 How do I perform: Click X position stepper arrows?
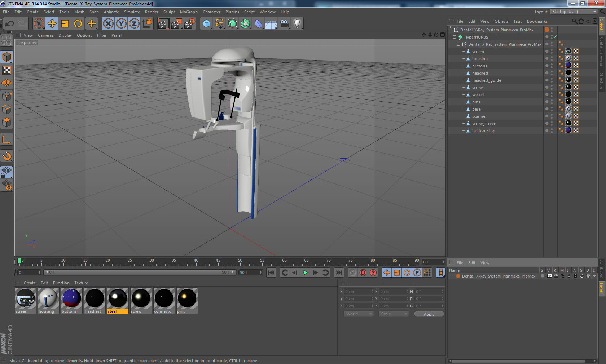click(372, 292)
